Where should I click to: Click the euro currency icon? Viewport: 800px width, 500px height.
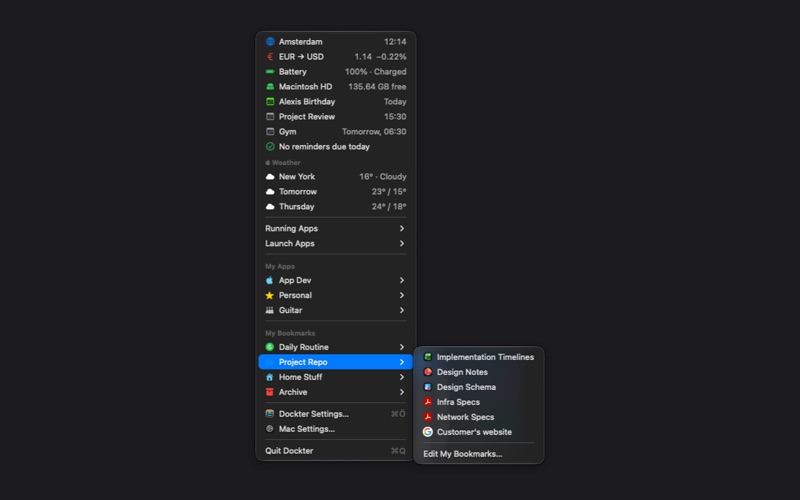click(270, 57)
